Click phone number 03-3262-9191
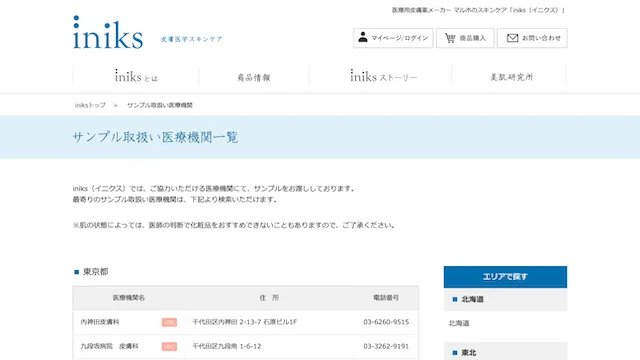Screen dimensions: 640x360 tap(386, 346)
